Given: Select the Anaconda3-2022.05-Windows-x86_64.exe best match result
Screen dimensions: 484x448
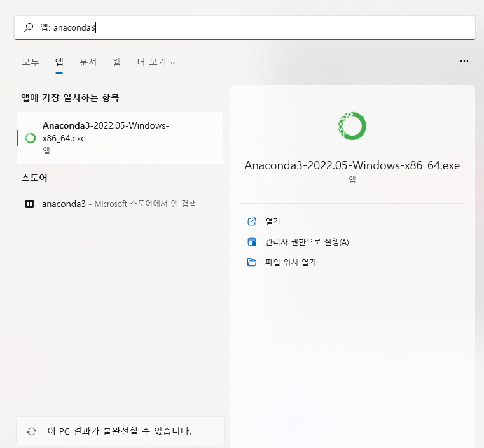Looking at the screenshot, I should click(x=120, y=137).
